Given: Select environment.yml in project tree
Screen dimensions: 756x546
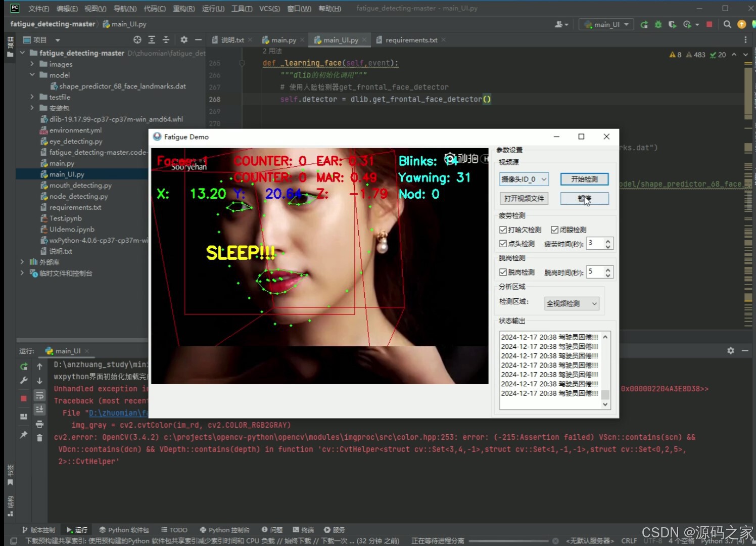Looking at the screenshot, I should point(75,130).
